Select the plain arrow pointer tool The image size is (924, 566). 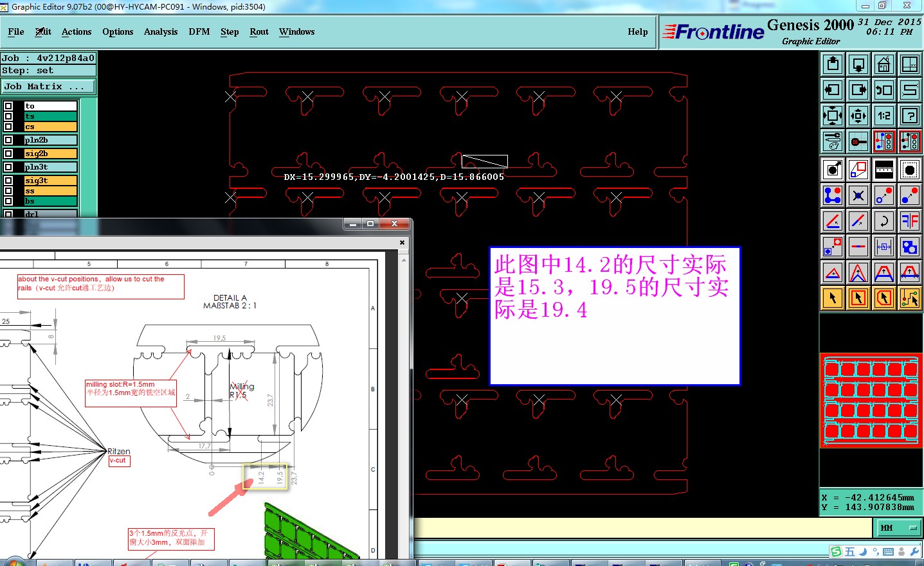(833, 298)
